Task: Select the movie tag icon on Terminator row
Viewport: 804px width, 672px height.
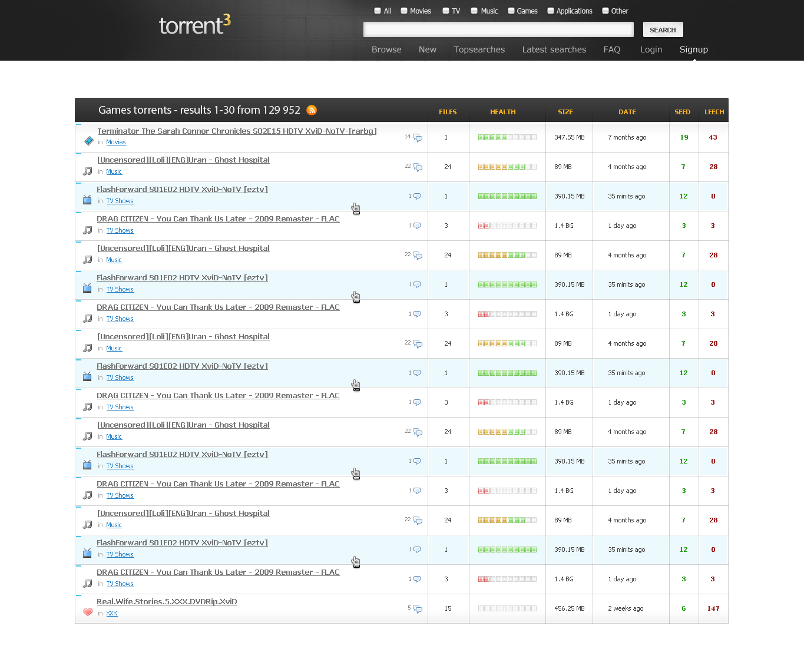Action: point(88,141)
